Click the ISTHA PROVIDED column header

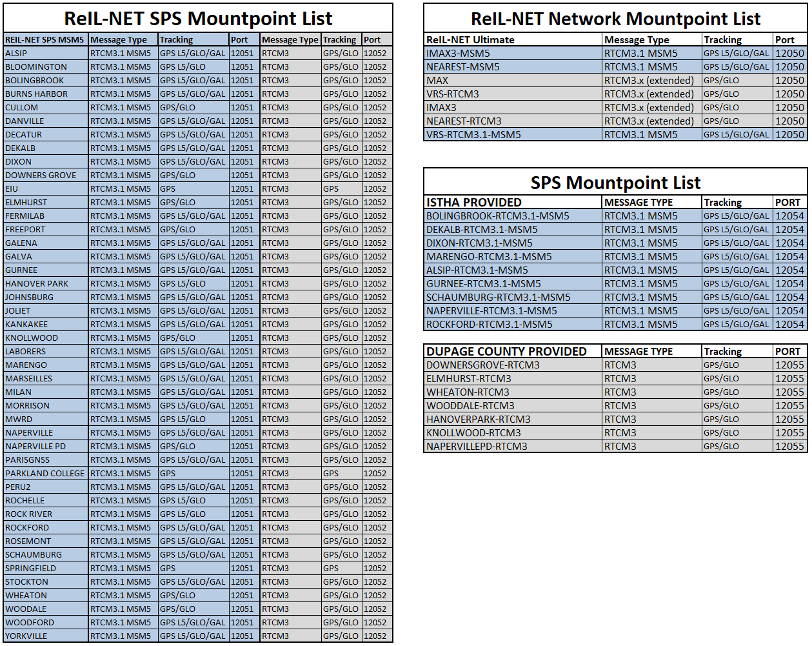click(x=473, y=203)
